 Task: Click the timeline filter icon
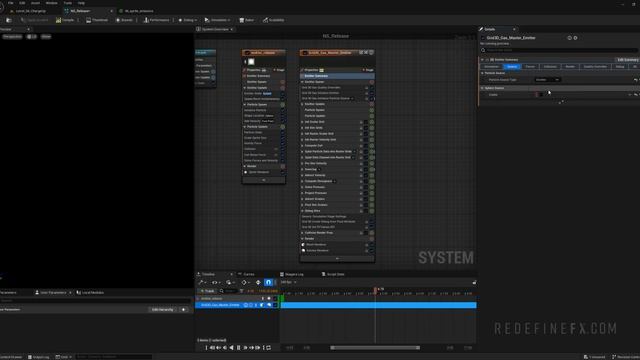tap(242, 291)
